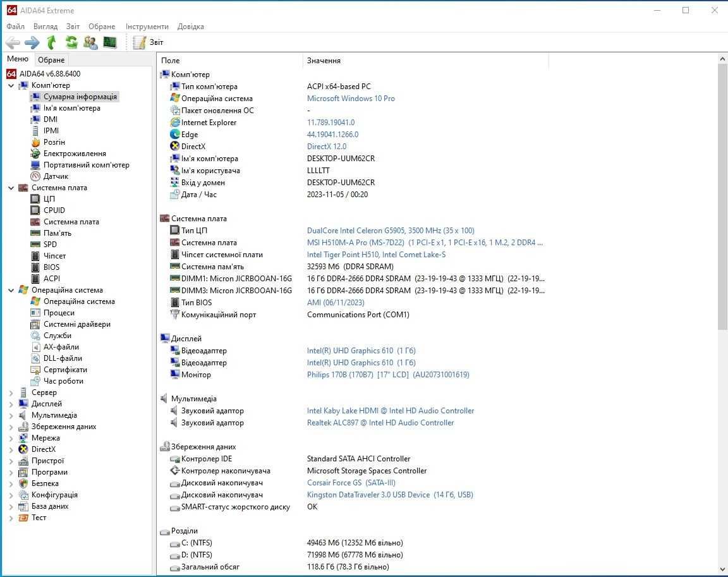The image size is (728, 577).
Task: Select the DMI tree icon
Action: point(35,119)
